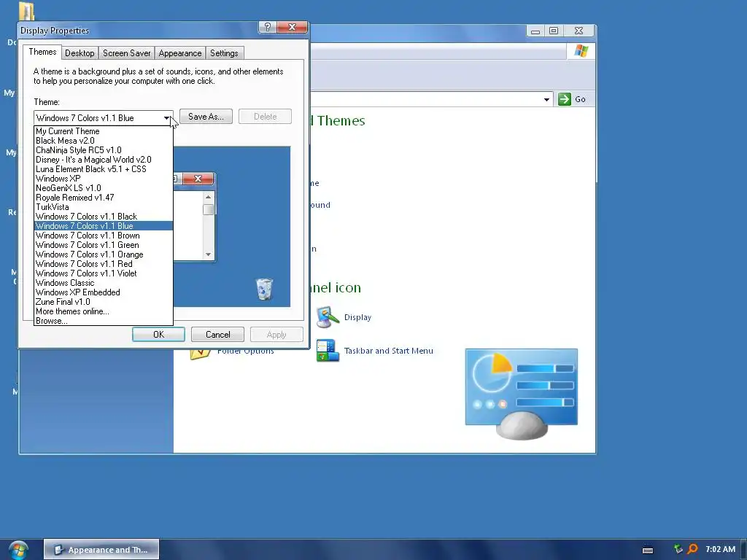The width and height of the screenshot is (747, 560).
Task: Click the help question mark button
Action: (267, 28)
